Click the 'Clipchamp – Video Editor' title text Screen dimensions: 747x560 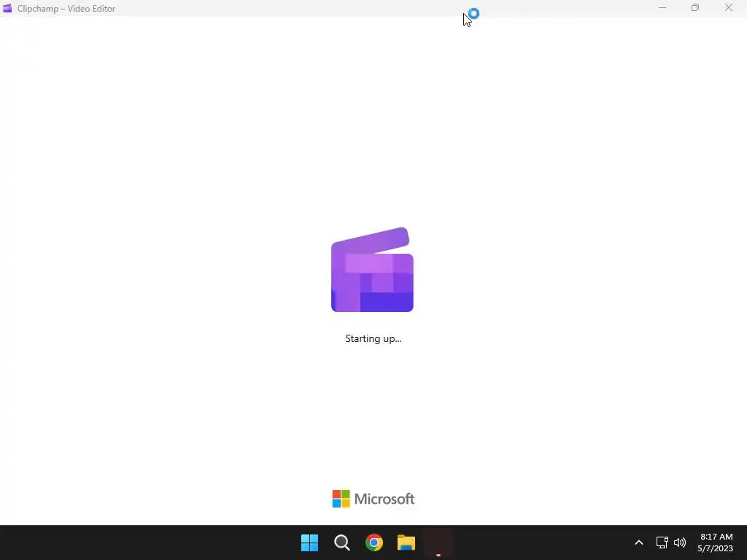[66, 9]
